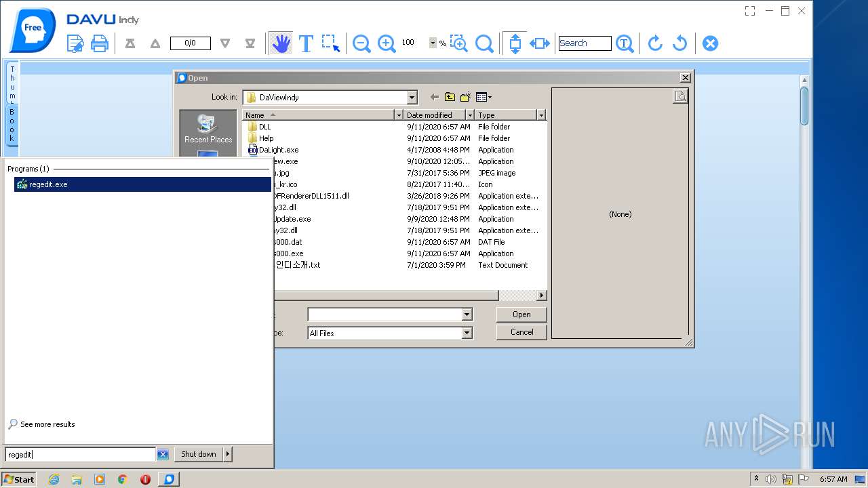Viewport: 868px width, 488px height.
Task: Sort by Date modified column header
Action: 434,115
